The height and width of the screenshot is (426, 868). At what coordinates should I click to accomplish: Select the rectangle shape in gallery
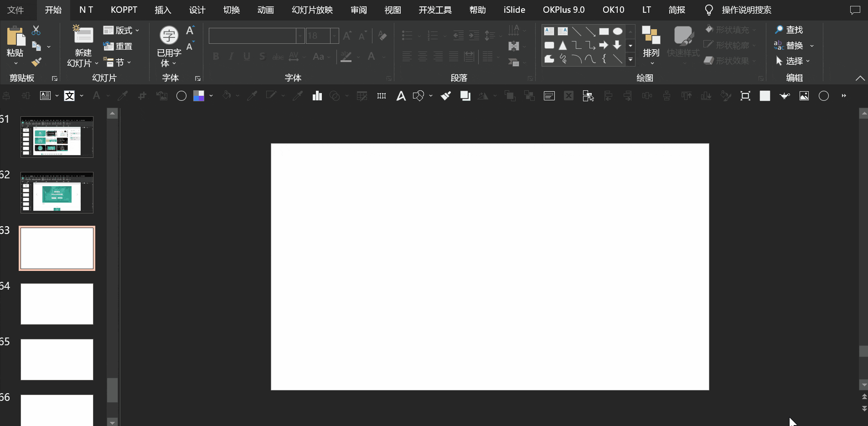pos(604,31)
